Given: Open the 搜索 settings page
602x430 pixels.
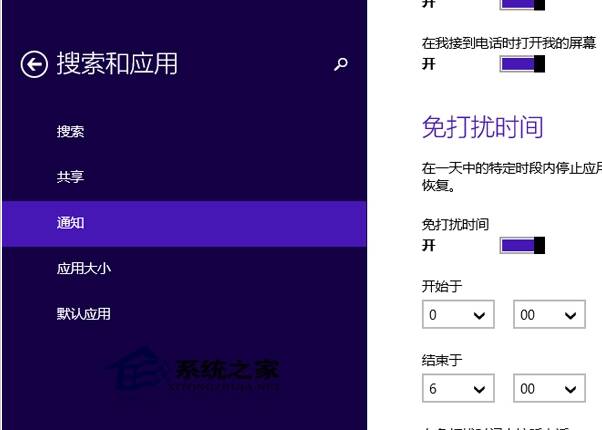Looking at the screenshot, I should click(70, 131).
